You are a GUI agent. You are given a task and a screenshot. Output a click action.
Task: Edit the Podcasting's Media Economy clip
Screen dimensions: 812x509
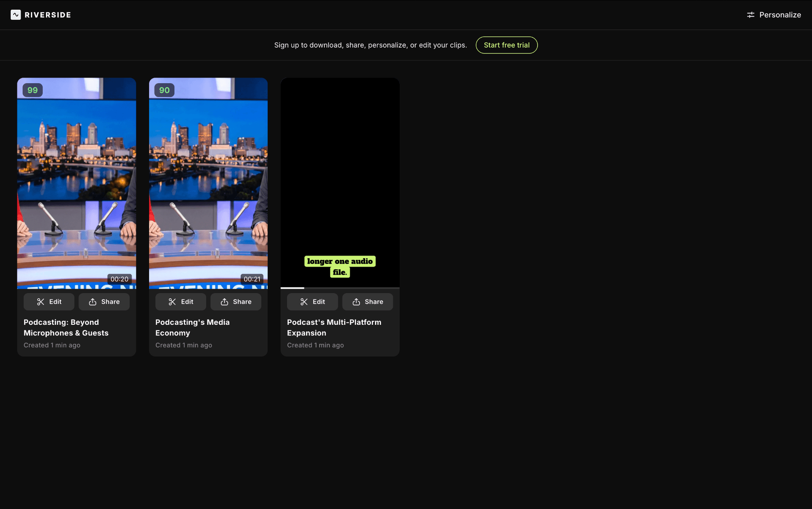coord(180,302)
